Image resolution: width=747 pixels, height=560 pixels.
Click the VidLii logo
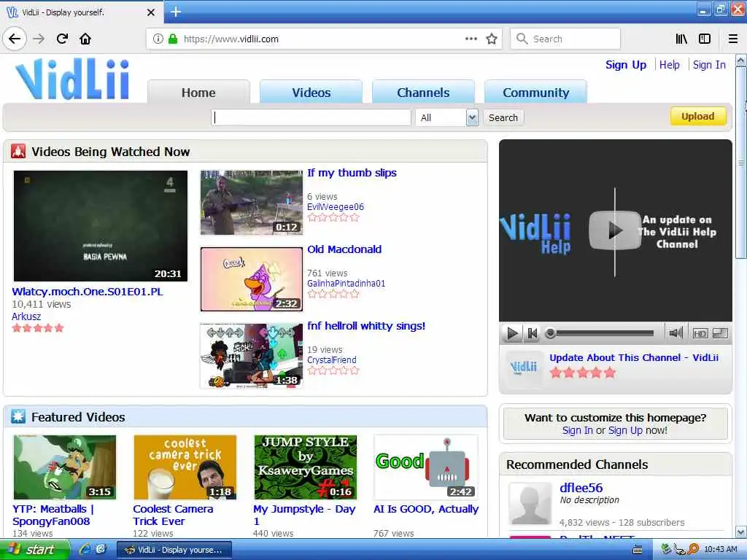click(x=72, y=79)
